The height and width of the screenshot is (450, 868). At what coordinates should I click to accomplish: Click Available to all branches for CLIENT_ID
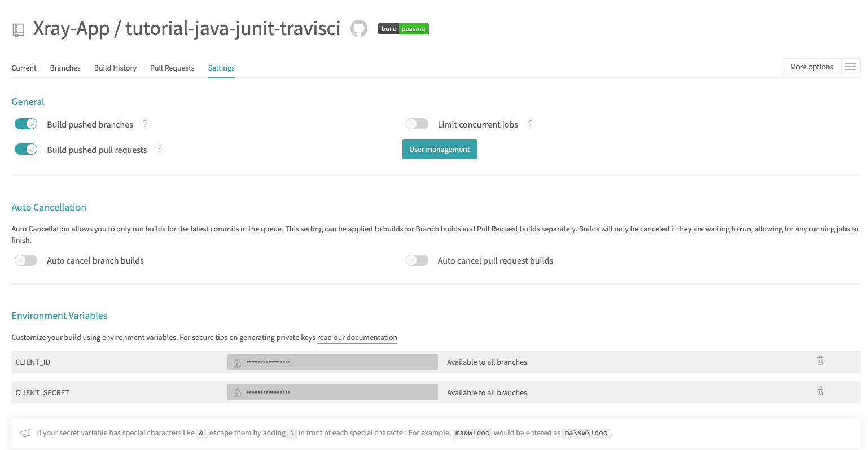487,362
